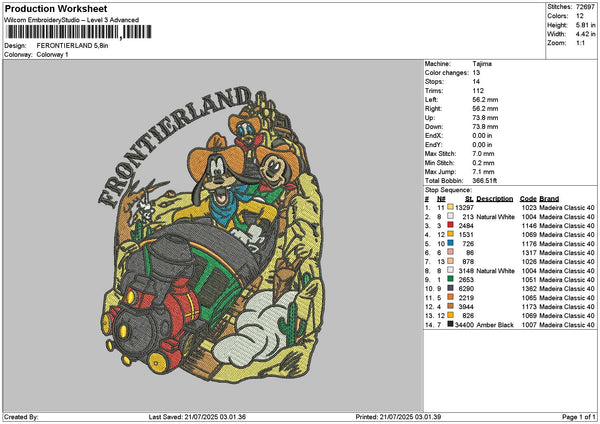Click the 'Description' column header
600x424 pixels.
(x=495, y=199)
